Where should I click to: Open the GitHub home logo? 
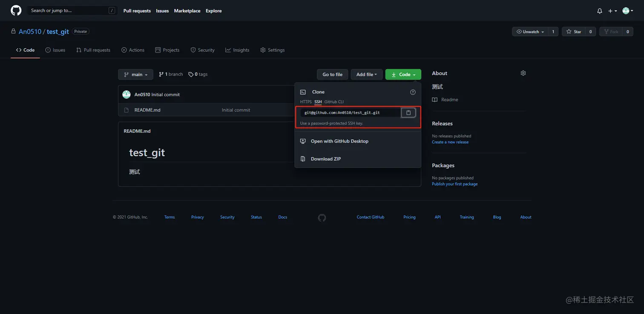coord(16,11)
